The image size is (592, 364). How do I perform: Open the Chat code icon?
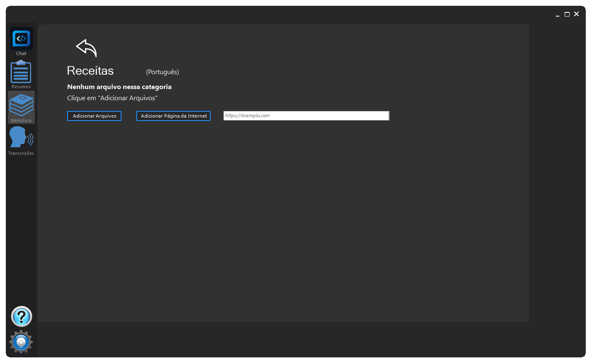21,39
